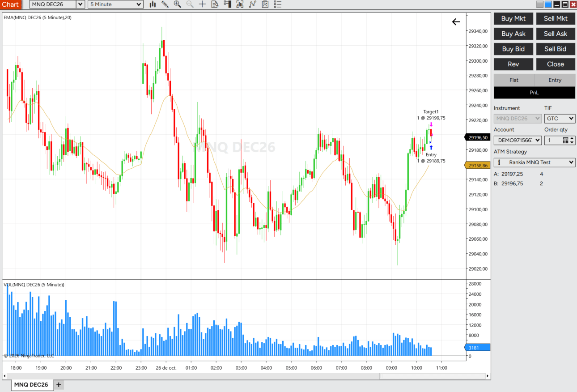Expand the ATM Strategy Rankia MNQ Test dropdown
The image size is (577, 392).
click(x=535, y=162)
